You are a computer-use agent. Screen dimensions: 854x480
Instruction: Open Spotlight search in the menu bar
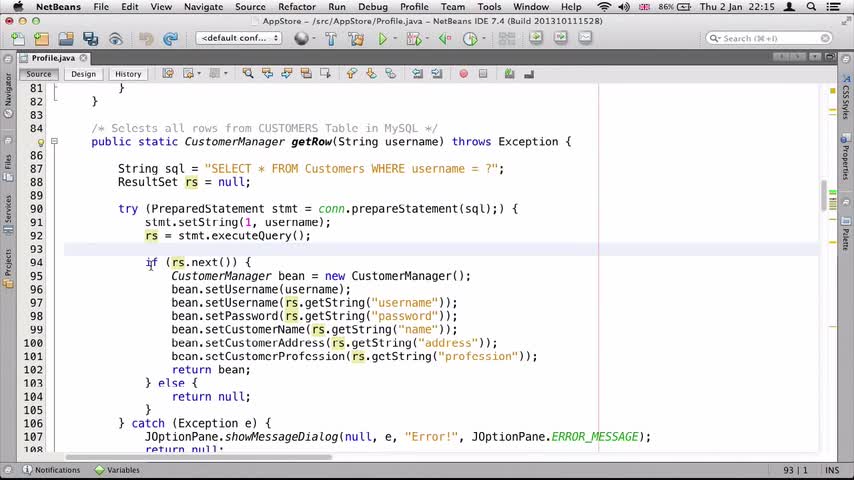tap(811, 7)
